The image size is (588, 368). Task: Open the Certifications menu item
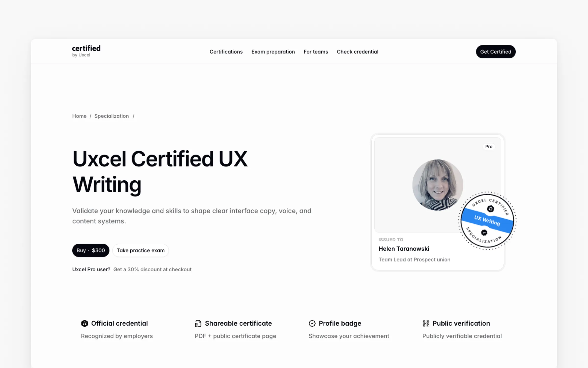tap(226, 52)
